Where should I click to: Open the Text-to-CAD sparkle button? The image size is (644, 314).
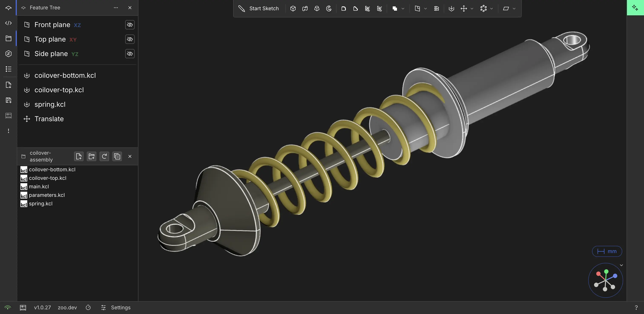coord(635,7)
